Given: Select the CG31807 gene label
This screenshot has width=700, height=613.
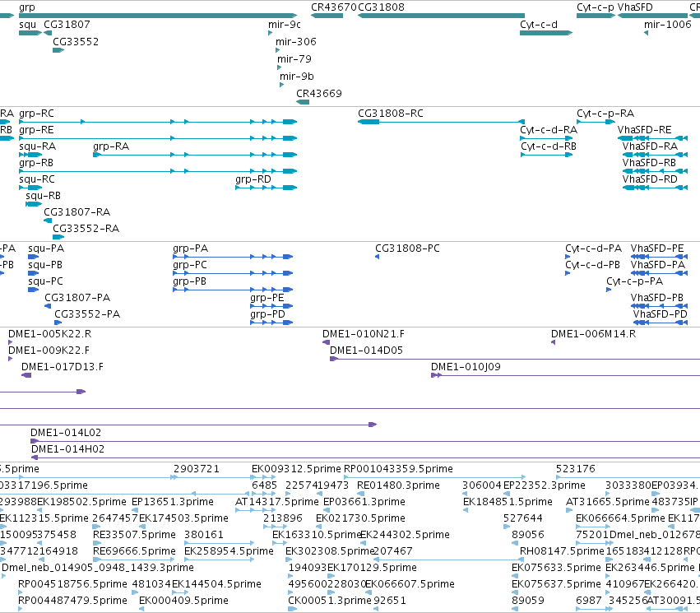Looking at the screenshot, I should pyautogui.click(x=67, y=25).
